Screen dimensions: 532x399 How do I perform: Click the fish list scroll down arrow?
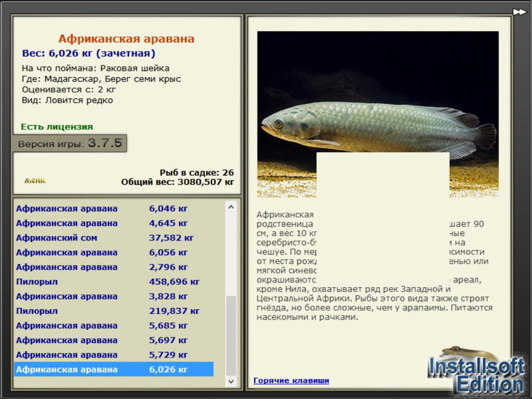[x=231, y=381]
